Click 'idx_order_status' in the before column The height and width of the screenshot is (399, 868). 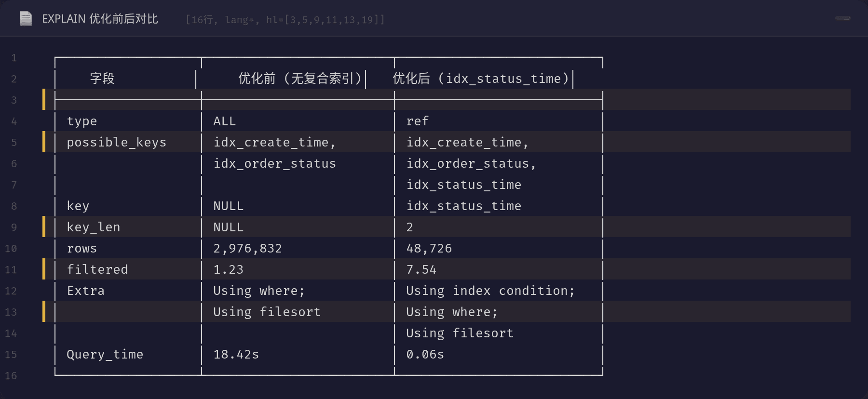coord(274,164)
